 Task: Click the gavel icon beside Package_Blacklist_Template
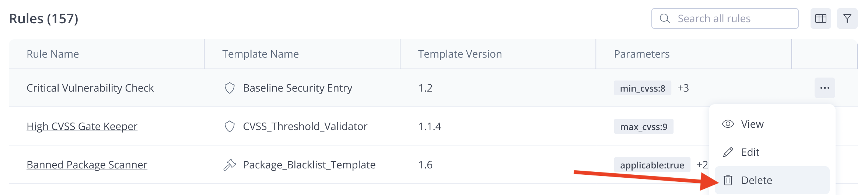click(x=230, y=165)
